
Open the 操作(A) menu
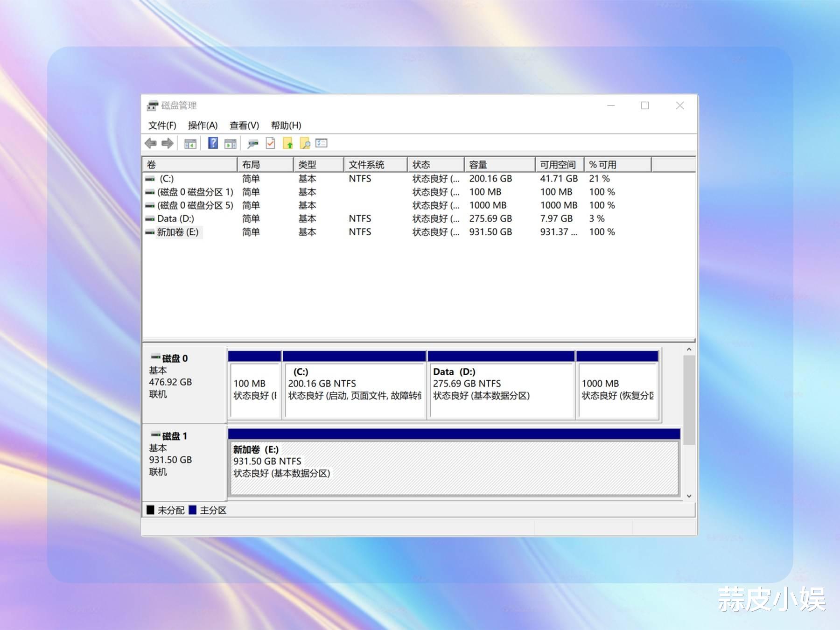coord(203,126)
